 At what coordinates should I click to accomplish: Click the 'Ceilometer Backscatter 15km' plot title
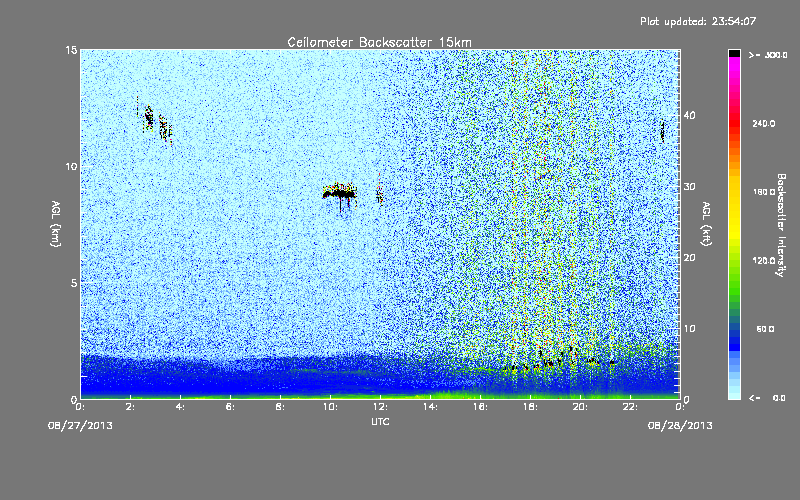coord(379,42)
